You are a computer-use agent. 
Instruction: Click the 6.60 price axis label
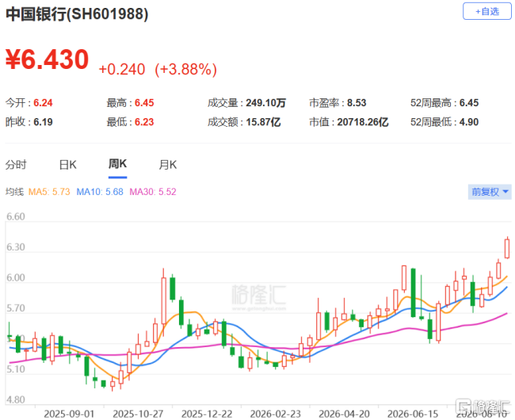(x=15, y=216)
